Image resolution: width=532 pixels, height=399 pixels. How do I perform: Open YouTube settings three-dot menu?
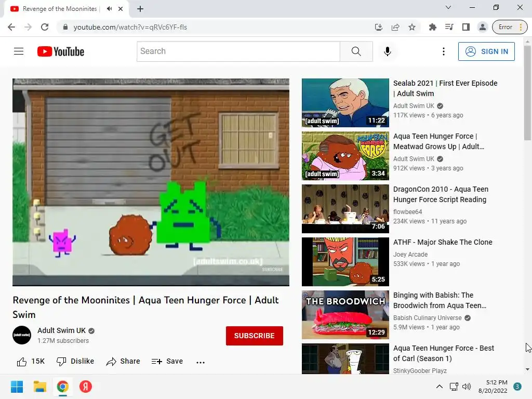[444, 51]
